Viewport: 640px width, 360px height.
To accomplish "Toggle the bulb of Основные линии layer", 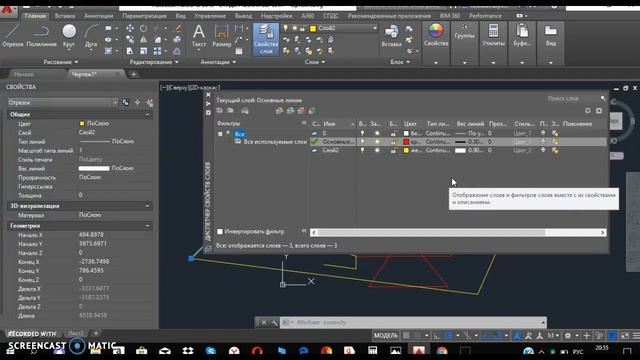I will click(362, 142).
